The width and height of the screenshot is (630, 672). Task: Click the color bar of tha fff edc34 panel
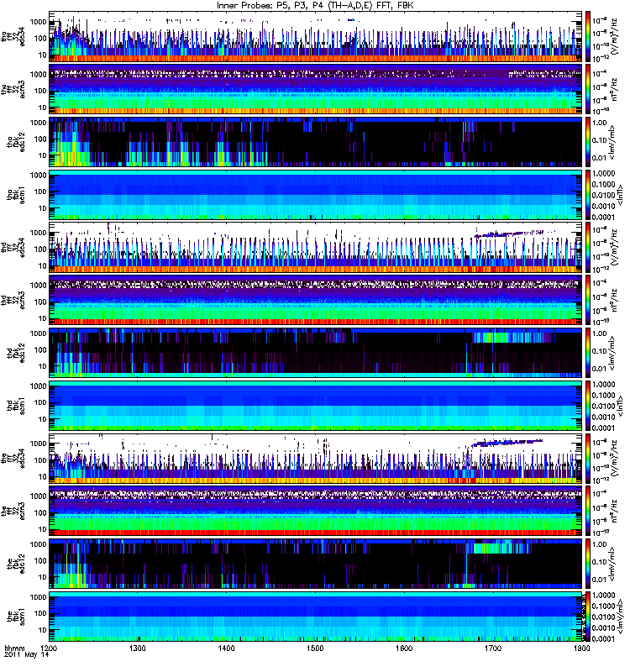(588, 36)
